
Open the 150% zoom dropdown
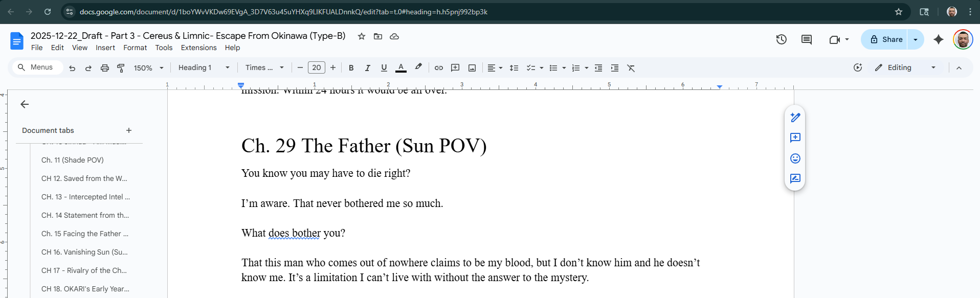coord(148,68)
